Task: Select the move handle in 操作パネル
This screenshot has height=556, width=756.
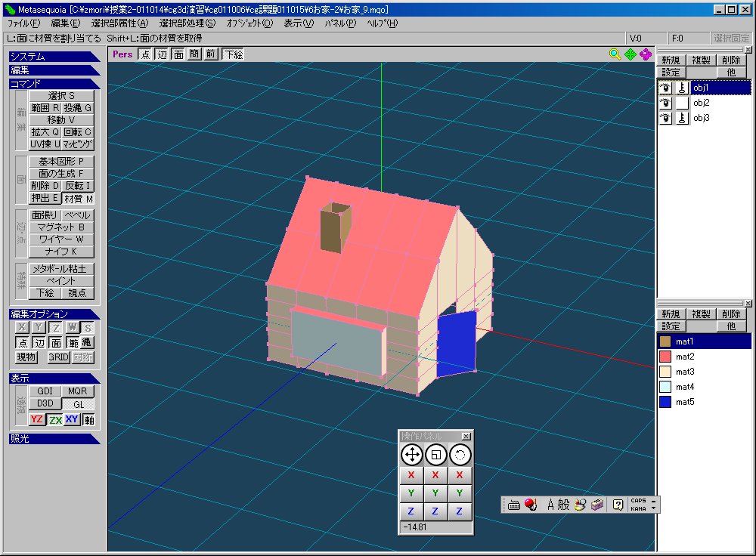Action: [x=411, y=454]
